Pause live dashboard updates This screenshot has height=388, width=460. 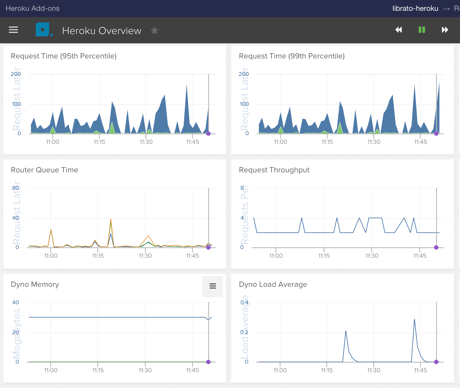tap(422, 30)
